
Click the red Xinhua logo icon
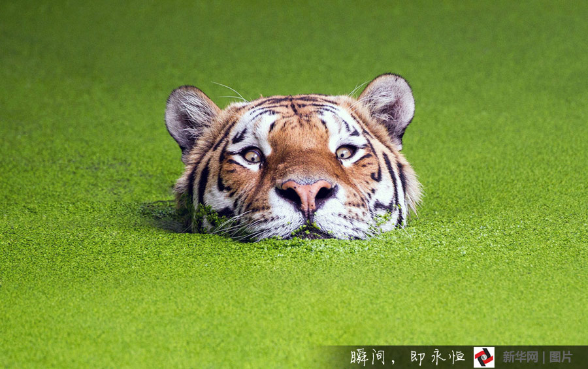point(483,357)
